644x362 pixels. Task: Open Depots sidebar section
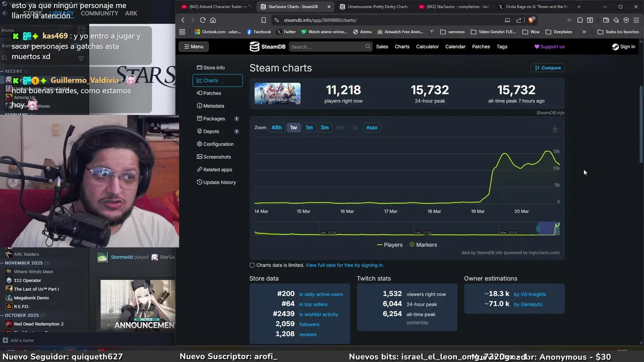(217, 132)
